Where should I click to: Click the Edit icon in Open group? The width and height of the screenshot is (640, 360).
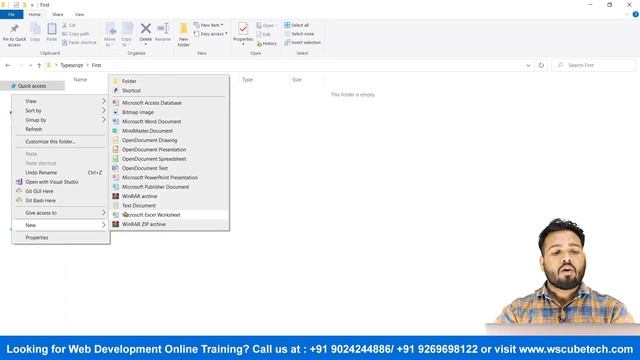tap(259, 34)
